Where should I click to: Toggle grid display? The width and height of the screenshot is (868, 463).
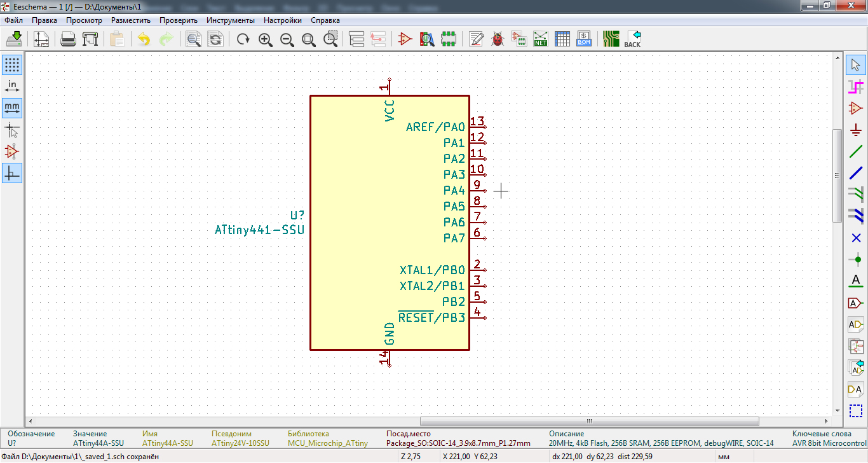click(x=12, y=65)
